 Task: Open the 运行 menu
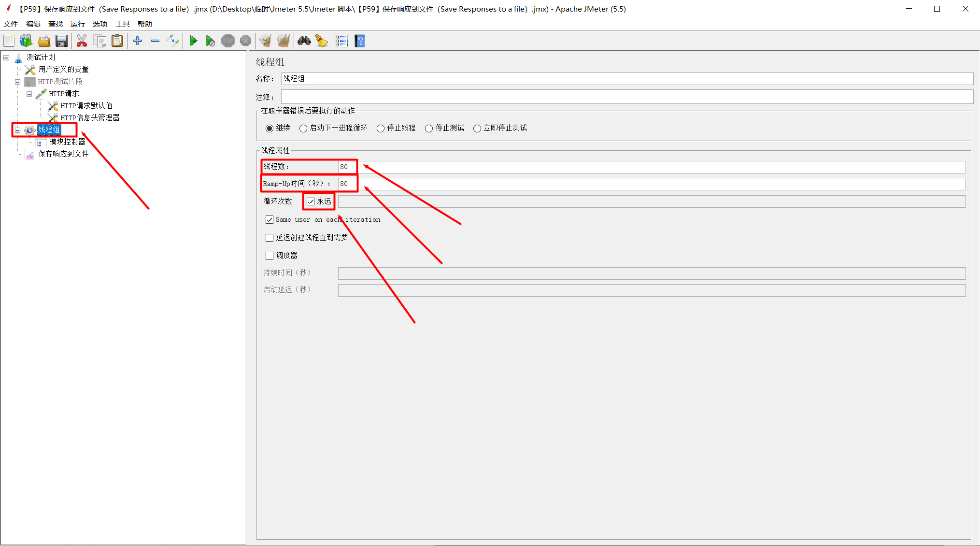coord(77,24)
